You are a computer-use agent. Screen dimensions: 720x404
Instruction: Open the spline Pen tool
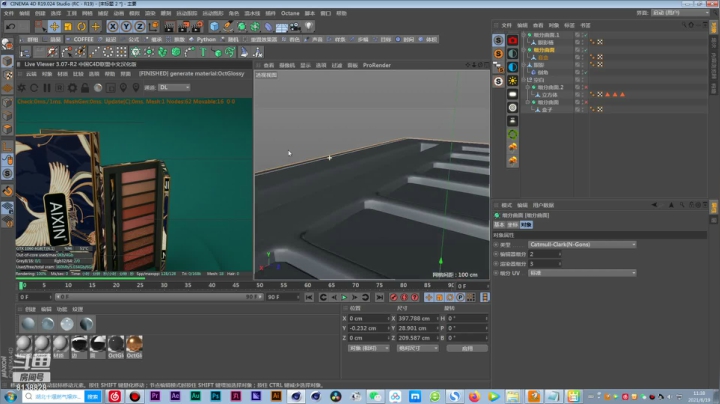coord(228,27)
